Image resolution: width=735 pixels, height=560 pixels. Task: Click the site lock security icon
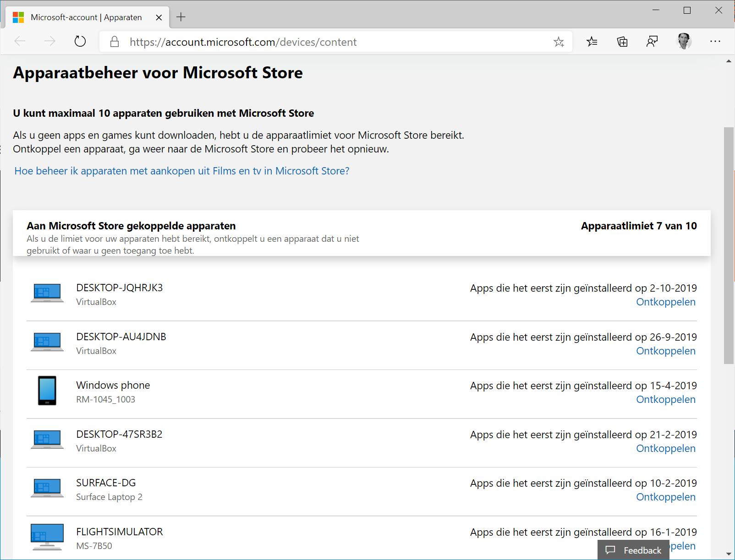point(115,42)
